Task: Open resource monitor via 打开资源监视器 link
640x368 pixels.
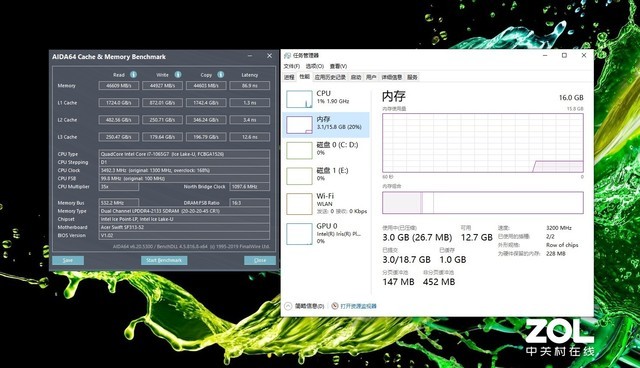Action: pos(358,306)
